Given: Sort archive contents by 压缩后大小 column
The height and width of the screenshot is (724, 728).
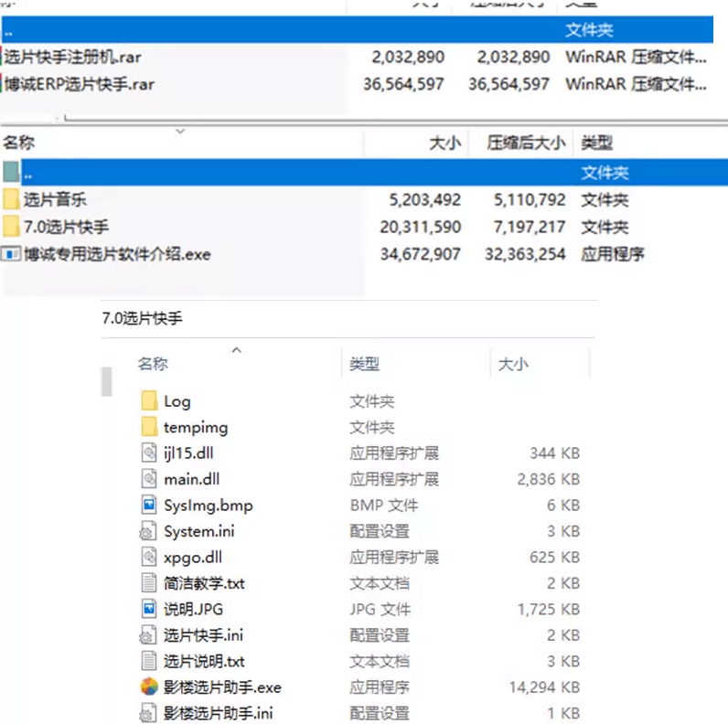Looking at the screenshot, I should 525,144.
